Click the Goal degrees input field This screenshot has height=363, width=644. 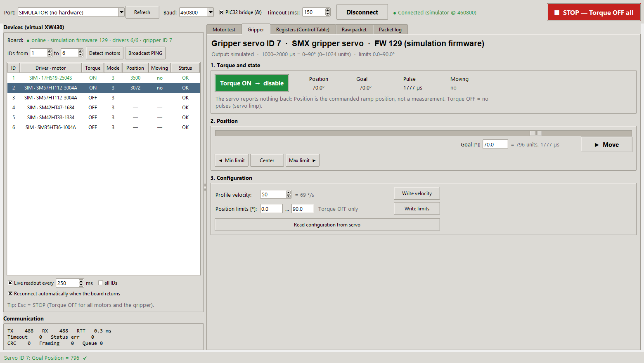[495, 144]
